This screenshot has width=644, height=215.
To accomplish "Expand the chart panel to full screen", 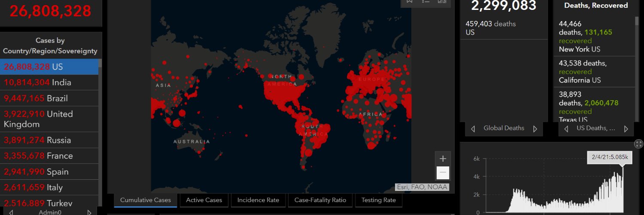I will [x=639, y=144].
